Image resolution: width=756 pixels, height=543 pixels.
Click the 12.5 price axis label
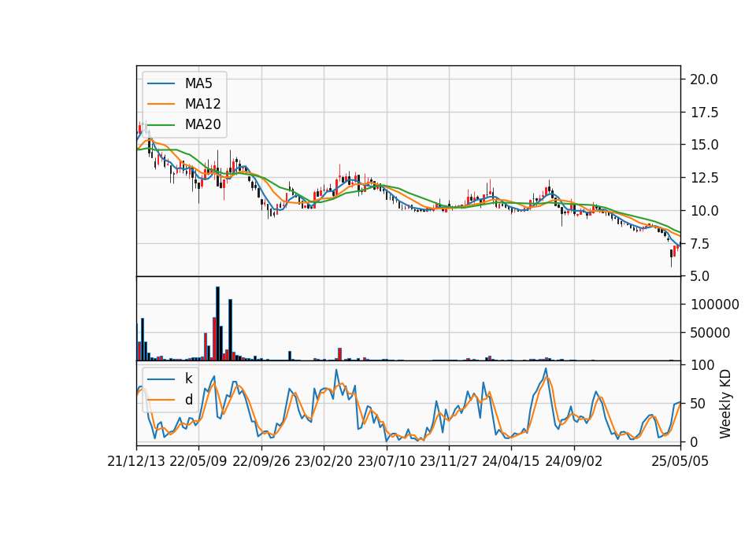[x=703, y=178]
